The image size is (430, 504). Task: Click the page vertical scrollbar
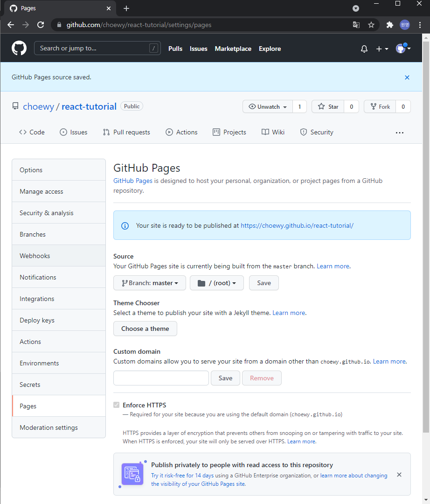click(x=426, y=237)
